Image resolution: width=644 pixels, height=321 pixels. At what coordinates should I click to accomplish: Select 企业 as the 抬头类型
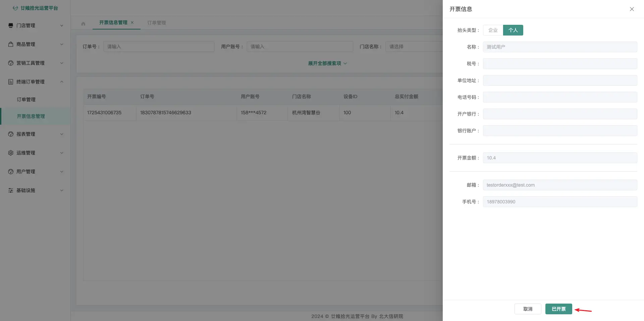(x=493, y=30)
